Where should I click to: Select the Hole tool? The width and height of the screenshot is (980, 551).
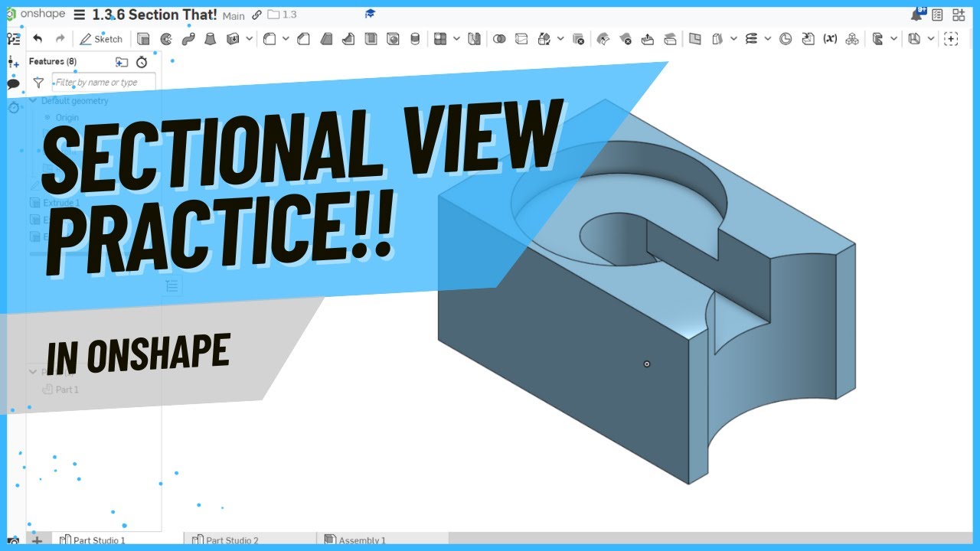point(393,39)
